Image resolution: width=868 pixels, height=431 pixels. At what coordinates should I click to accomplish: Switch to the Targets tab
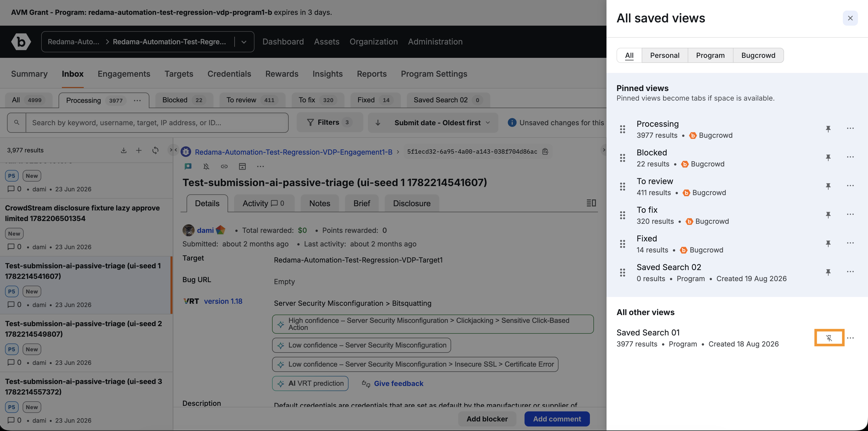click(179, 74)
